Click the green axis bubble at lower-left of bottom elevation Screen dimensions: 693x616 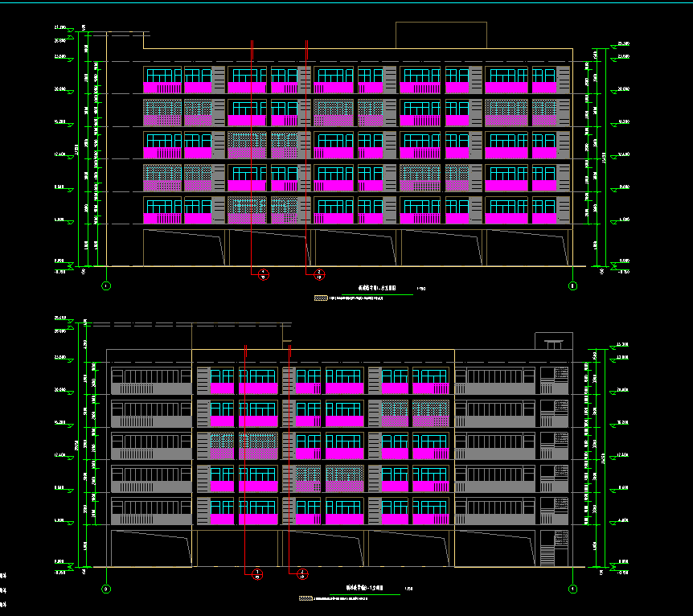[x=106, y=589]
